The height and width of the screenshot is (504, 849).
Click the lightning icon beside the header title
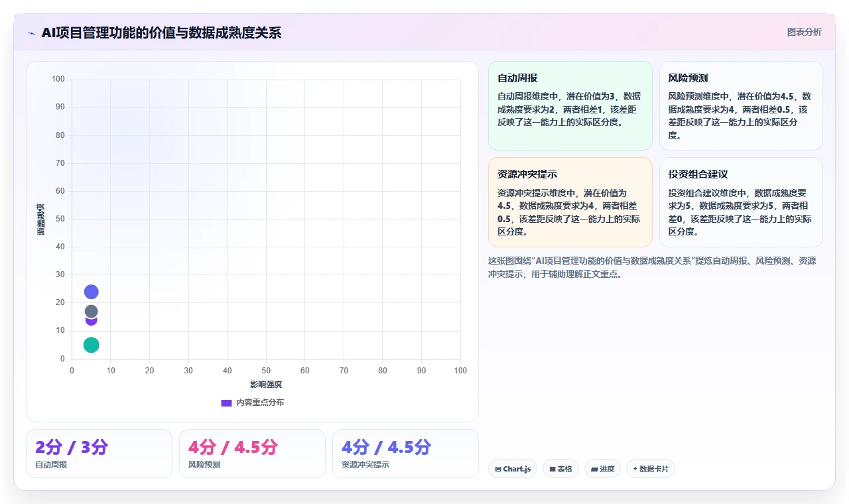(32, 33)
